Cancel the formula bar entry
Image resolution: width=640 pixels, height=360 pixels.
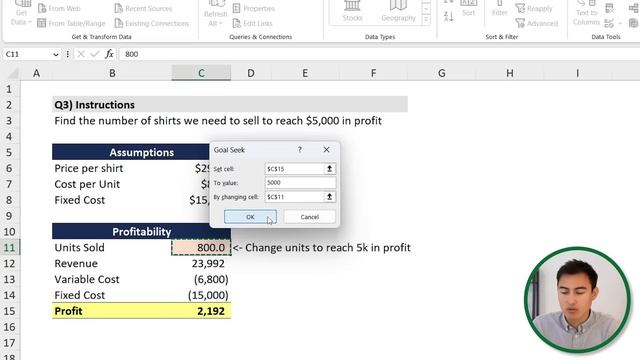point(81,54)
